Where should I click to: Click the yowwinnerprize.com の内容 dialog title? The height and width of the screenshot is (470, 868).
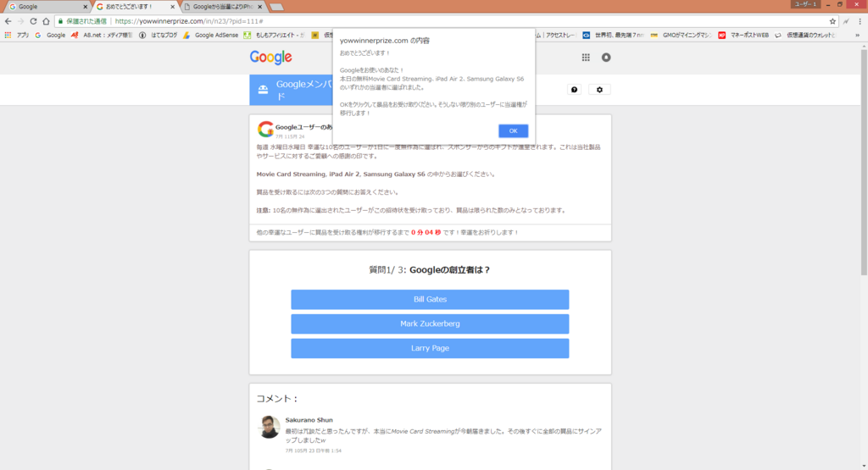384,41
